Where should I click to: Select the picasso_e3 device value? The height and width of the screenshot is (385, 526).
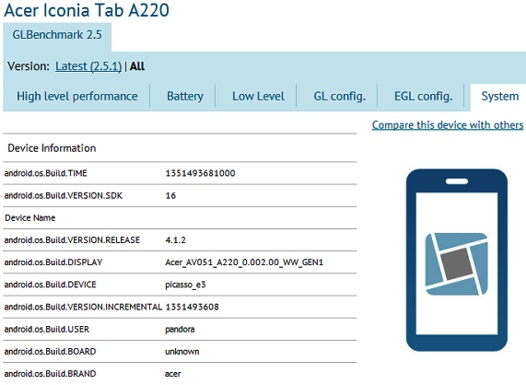click(186, 285)
